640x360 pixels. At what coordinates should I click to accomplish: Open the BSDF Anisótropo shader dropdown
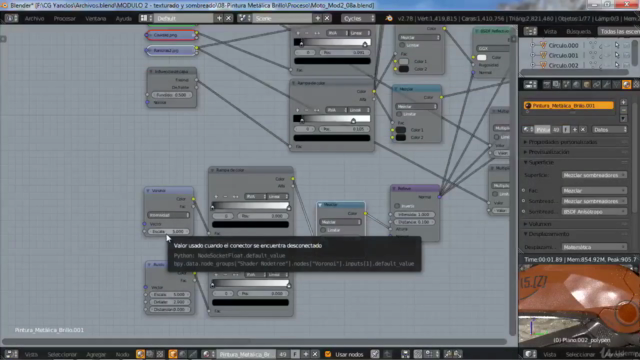coord(594,211)
